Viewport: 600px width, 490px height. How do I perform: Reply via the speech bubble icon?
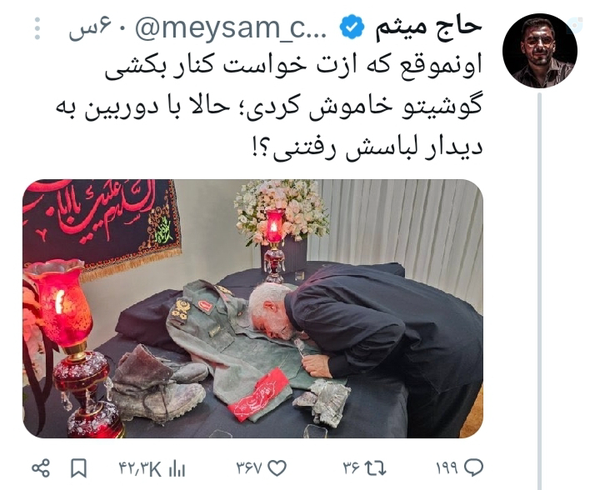coord(474,467)
